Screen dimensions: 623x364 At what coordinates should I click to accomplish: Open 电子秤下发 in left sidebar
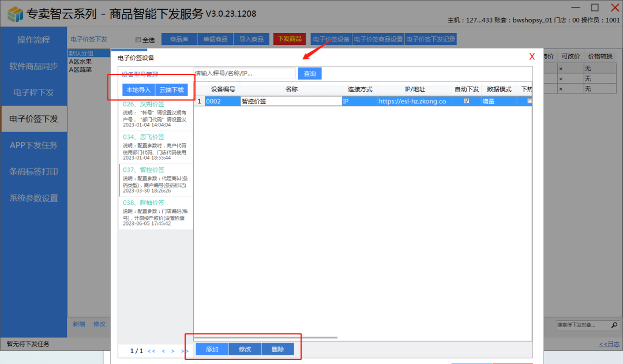[33, 92]
